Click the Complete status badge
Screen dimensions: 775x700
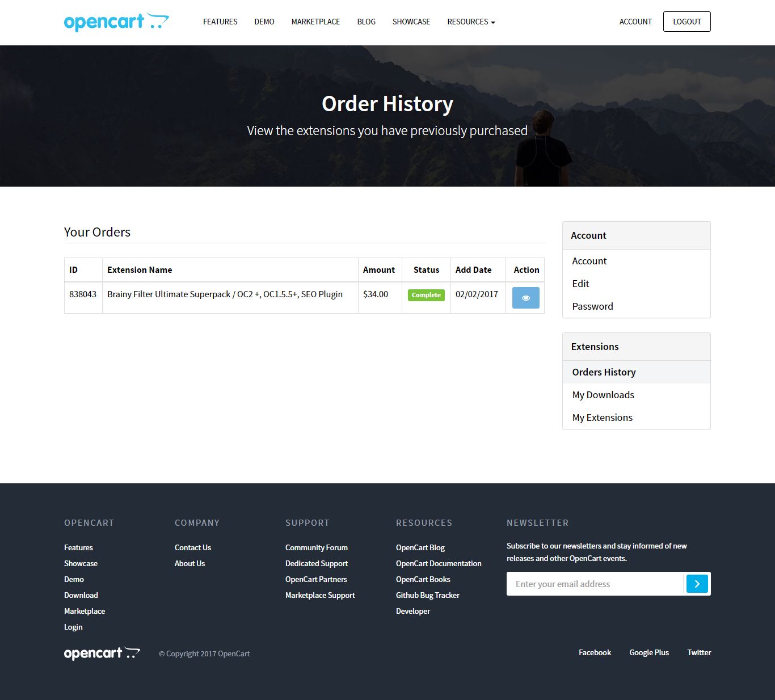(x=426, y=295)
